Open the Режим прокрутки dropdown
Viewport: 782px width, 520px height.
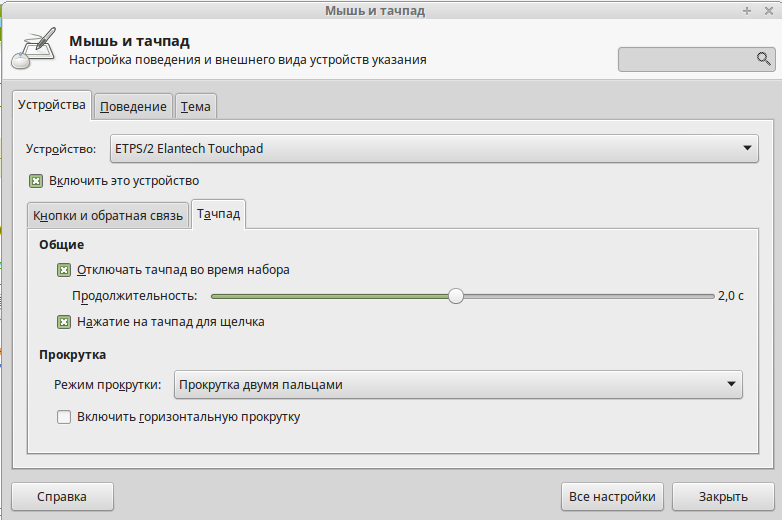458,385
